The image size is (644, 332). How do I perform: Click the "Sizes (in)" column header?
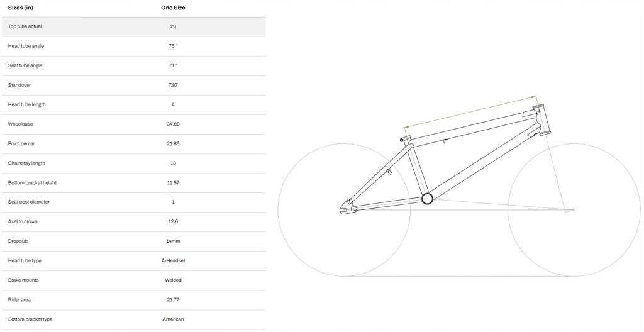click(20, 8)
